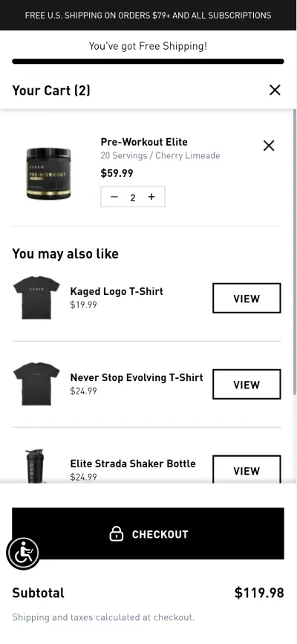297x644 pixels.
Task: Remove Pre-Workout Elite from cart
Action: click(x=269, y=146)
